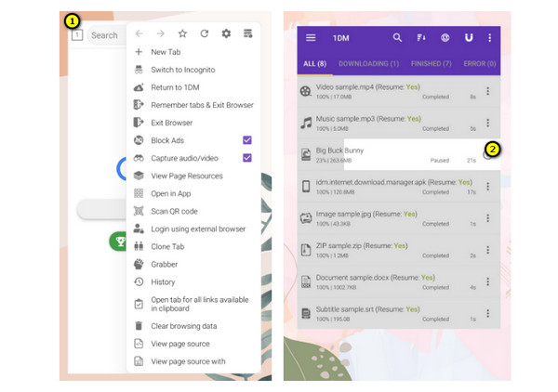Click the QR code scan icon

[x=139, y=211]
